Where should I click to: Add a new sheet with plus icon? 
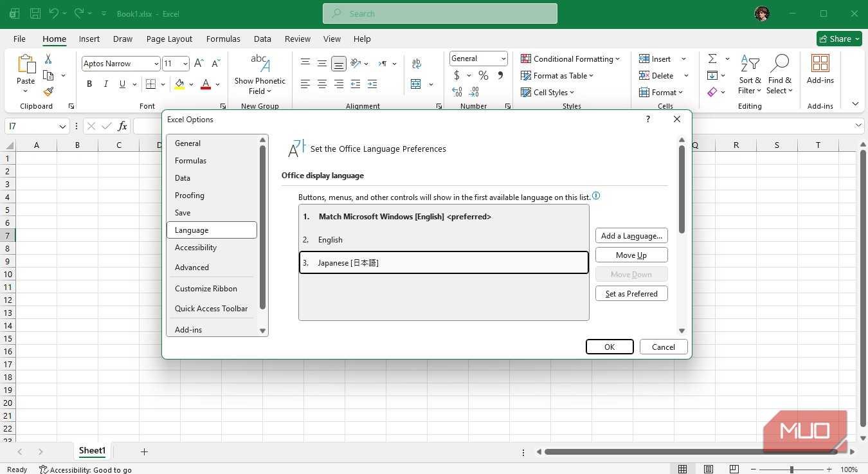click(x=144, y=451)
